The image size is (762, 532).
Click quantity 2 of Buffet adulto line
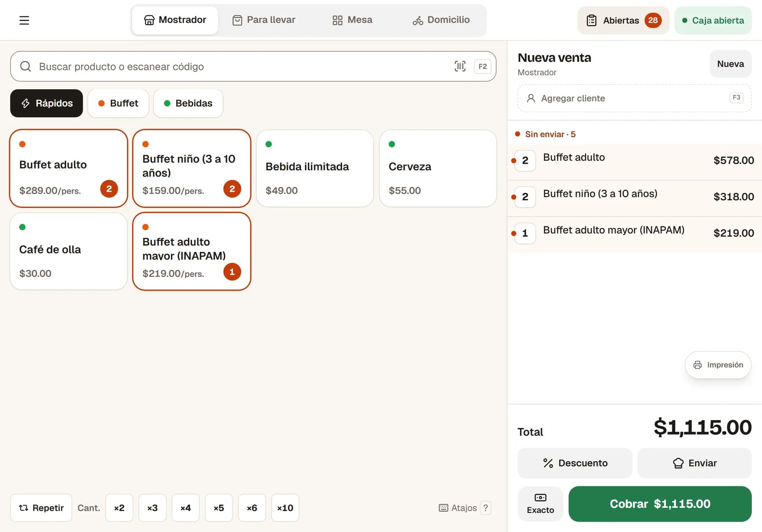(525, 160)
